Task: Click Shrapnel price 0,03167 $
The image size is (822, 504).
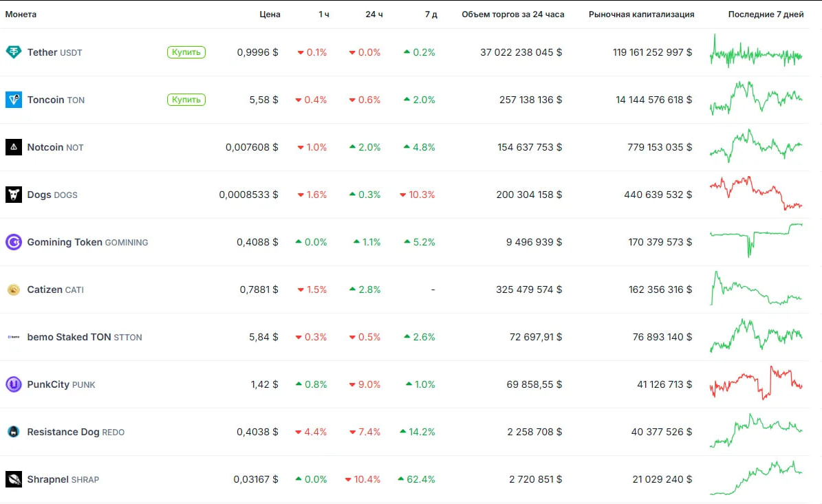Action: coord(256,479)
